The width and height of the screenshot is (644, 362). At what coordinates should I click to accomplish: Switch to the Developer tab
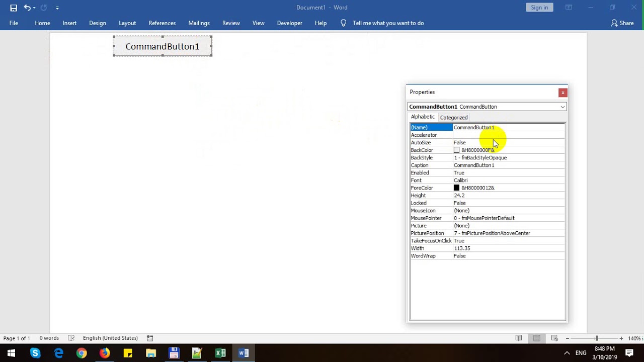pos(290,23)
